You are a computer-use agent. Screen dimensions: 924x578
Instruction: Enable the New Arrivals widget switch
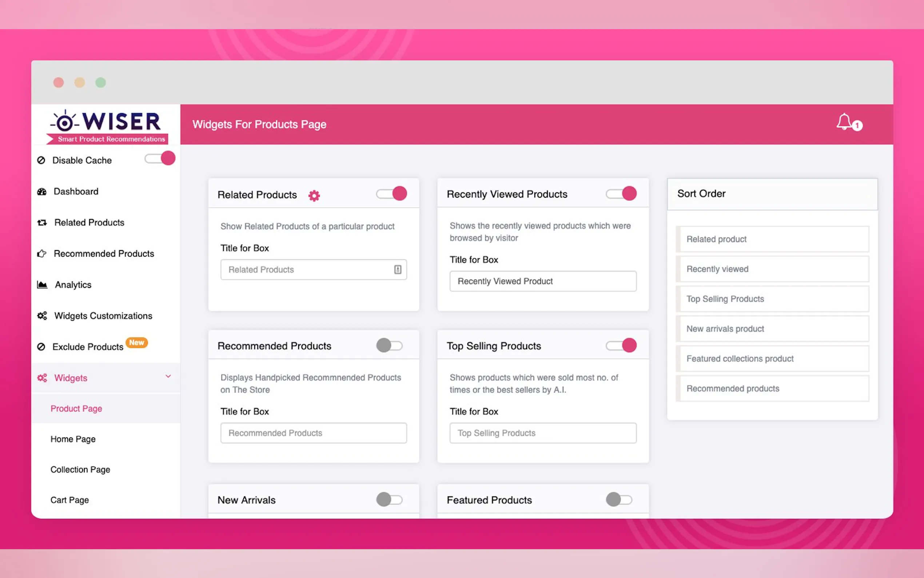point(390,499)
